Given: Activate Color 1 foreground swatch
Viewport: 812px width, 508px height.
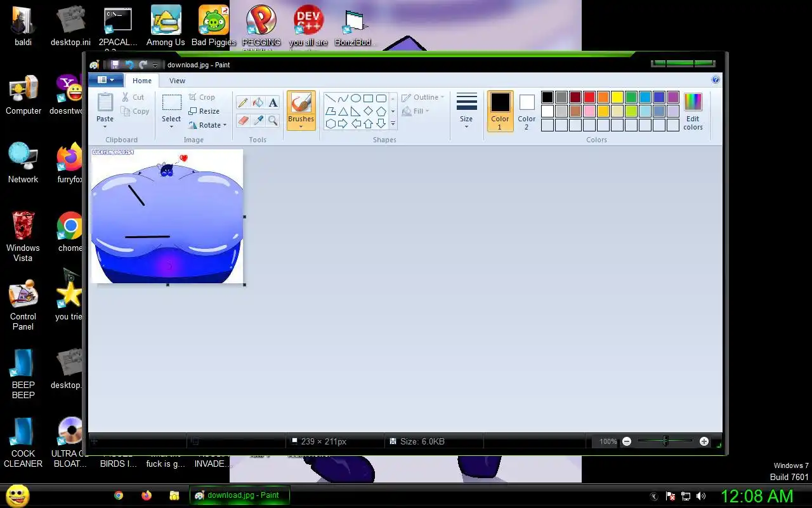Looking at the screenshot, I should pyautogui.click(x=500, y=111).
